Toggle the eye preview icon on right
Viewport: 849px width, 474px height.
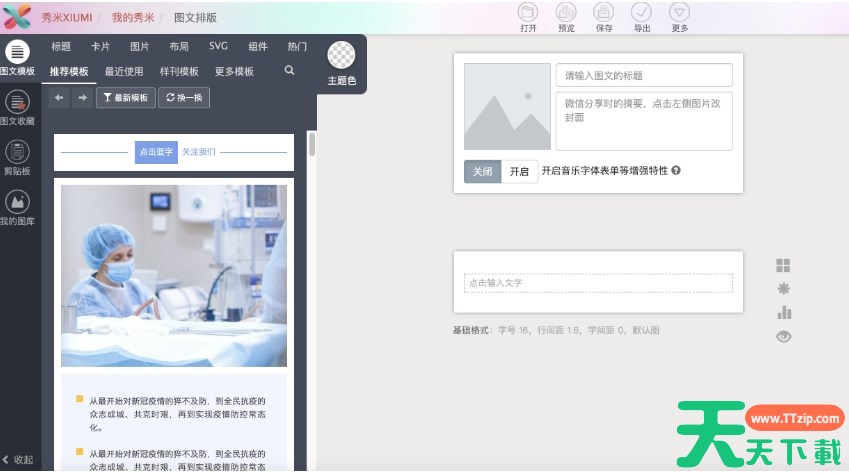(x=783, y=336)
